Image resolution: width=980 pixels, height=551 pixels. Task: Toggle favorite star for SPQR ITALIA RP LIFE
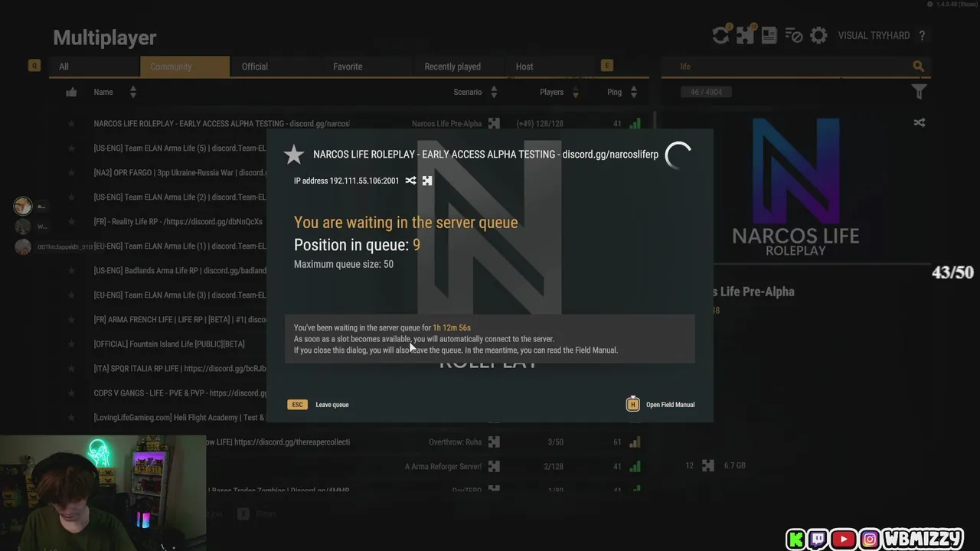tap(71, 368)
